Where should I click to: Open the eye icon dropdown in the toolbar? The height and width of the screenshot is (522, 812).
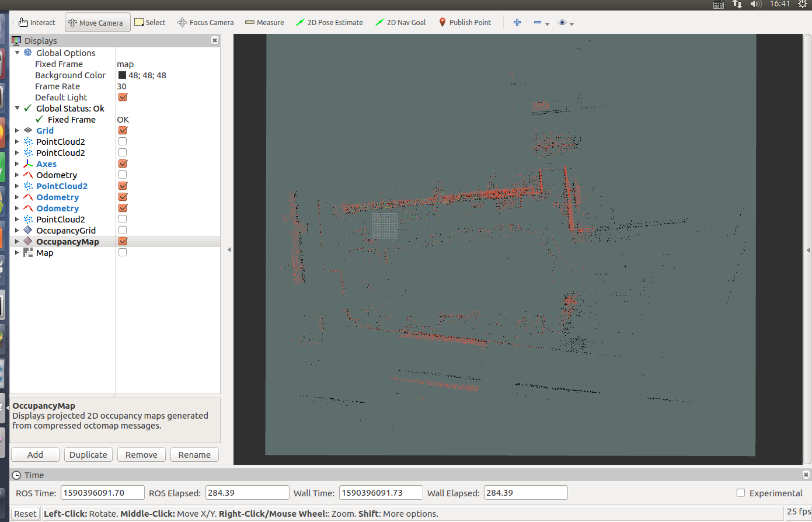(x=571, y=25)
